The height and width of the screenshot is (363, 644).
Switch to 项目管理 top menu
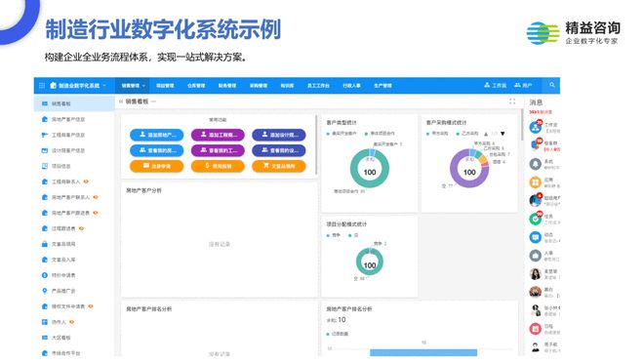coord(165,86)
